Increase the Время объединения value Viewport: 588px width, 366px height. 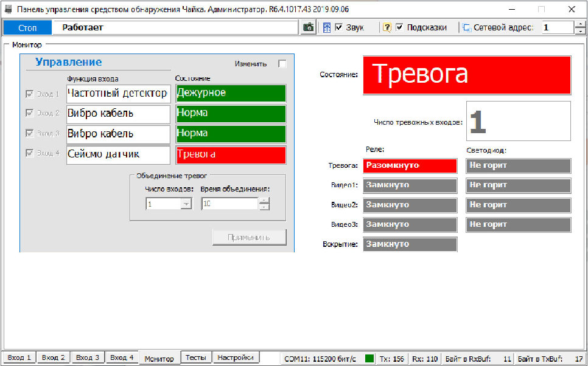pyautogui.click(x=264, y=201)
